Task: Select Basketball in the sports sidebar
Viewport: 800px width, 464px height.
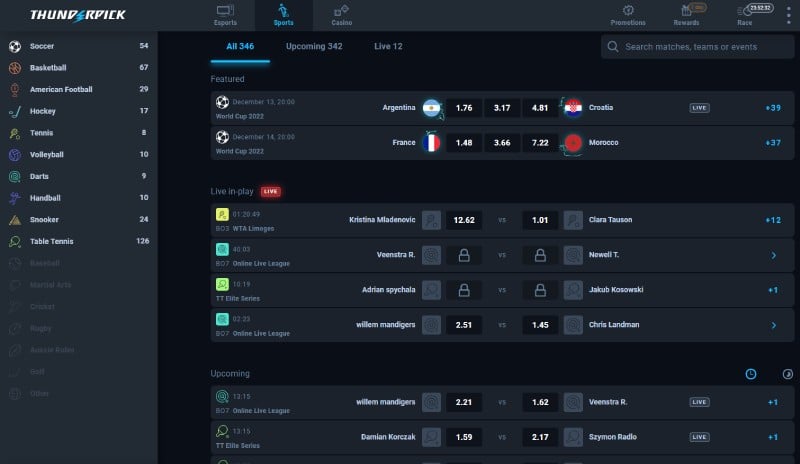Action: click(79, 67)
